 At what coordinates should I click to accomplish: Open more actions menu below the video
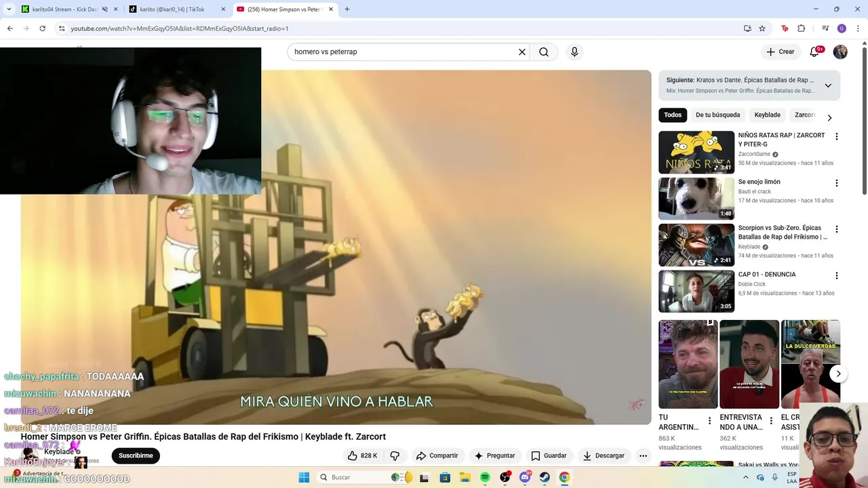tap(643, 455)
